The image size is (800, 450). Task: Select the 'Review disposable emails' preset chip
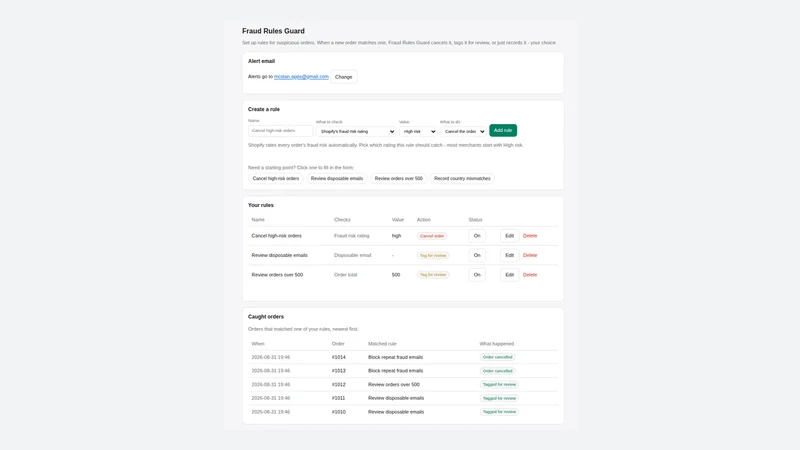337,179
